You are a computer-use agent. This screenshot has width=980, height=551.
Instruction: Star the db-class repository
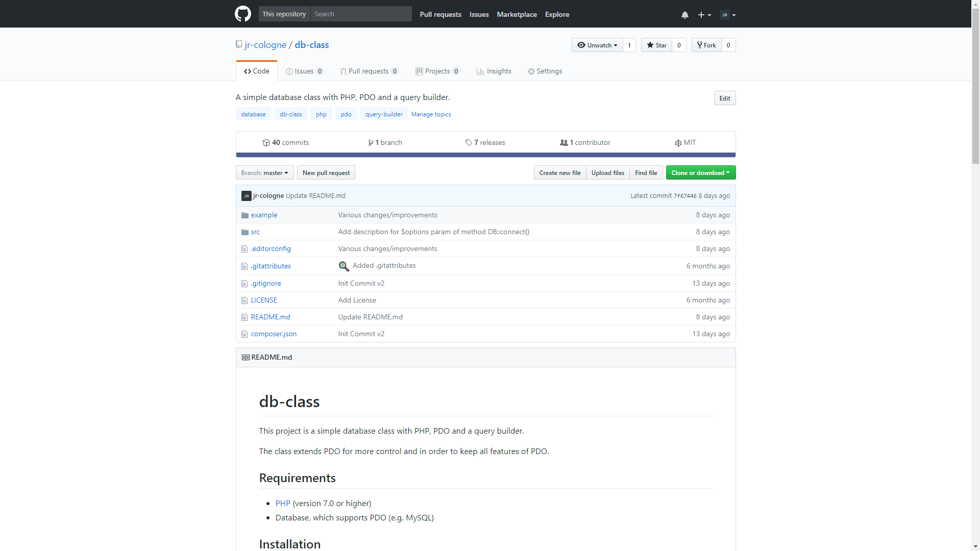coord(656,45)
